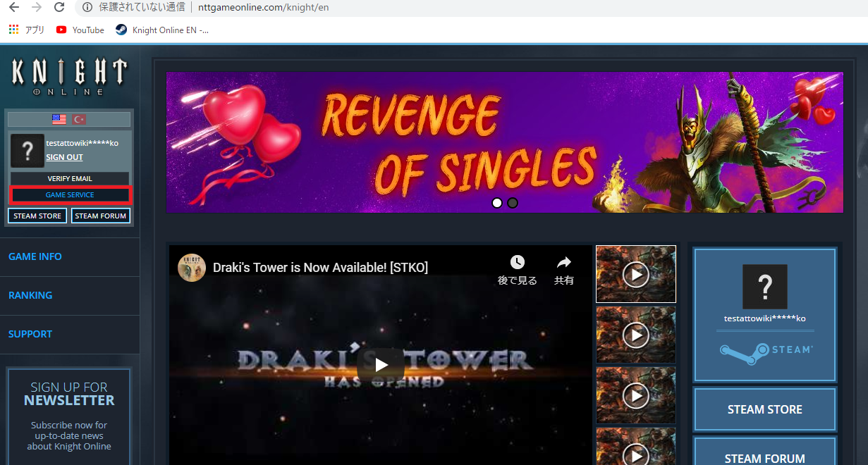Click the Revenge of Singles banner
This screenshot has height=465, width=868.
click(x=504, y=142)
